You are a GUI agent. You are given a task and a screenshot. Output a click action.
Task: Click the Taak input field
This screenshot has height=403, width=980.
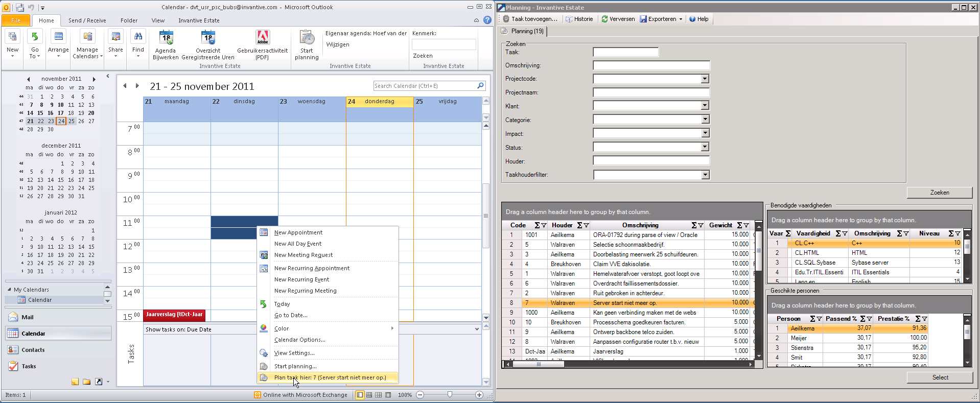[x=625, y=52]
